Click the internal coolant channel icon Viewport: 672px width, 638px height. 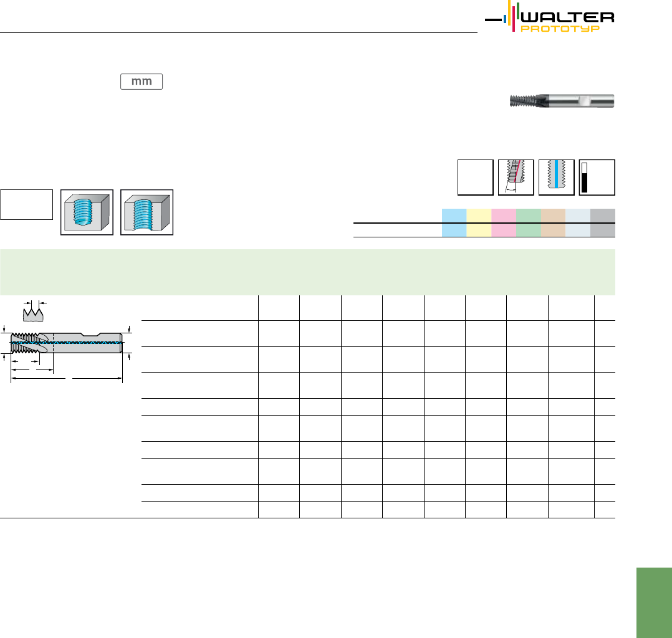[x=556, y=178]
